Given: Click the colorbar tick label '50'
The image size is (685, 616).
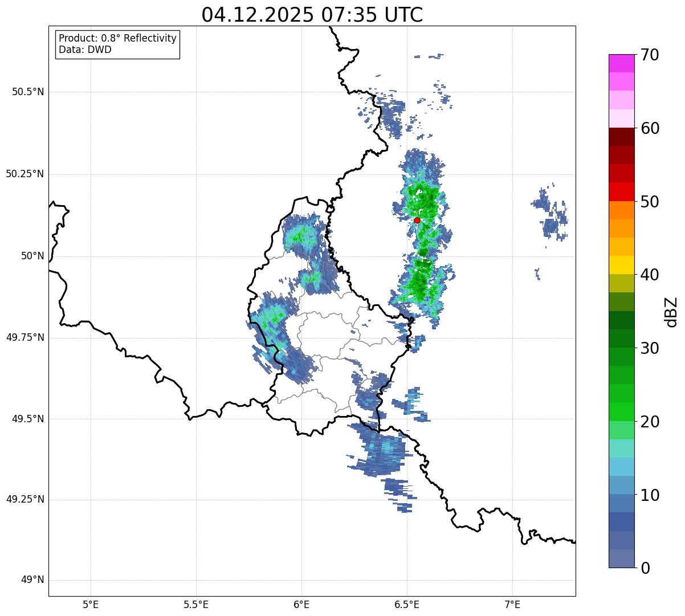Looking at the screenshot, I should pyautogui.click(x=650, y=202).
